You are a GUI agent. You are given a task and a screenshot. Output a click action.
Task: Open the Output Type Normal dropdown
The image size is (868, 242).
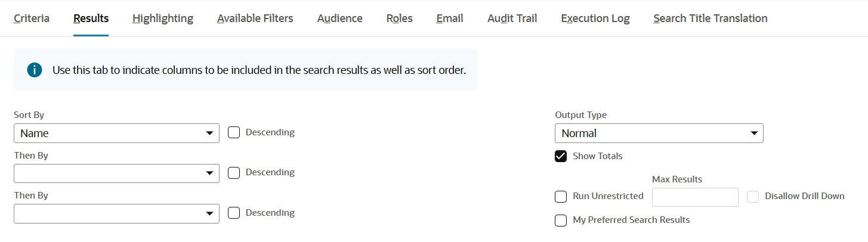[659, 134]
